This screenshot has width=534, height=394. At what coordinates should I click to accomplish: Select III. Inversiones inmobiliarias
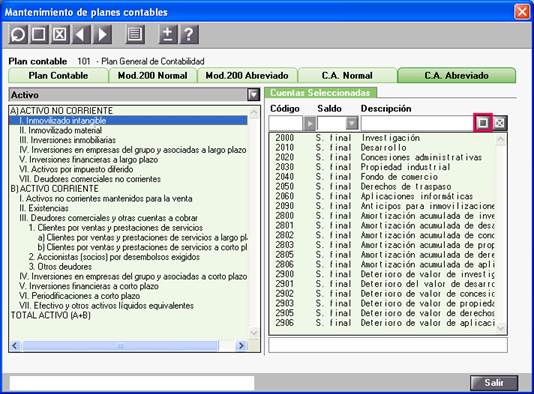67,140
